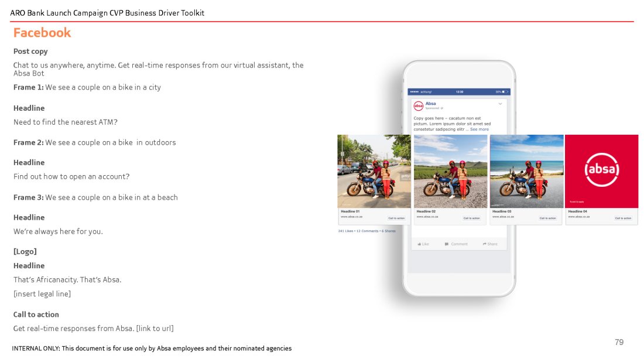Viewport: 644px width, 362px height.
Task: Click page number 79
Action: point(619,342)
